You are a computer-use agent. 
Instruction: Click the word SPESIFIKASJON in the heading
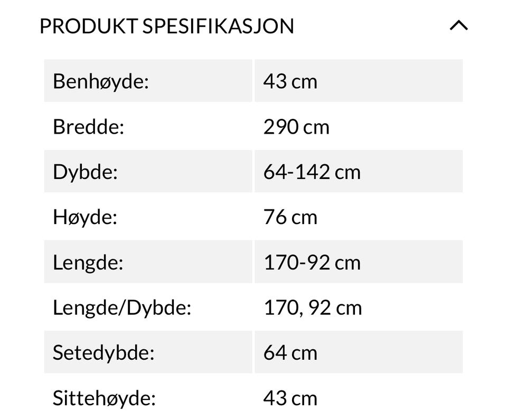tap(218, 26)
